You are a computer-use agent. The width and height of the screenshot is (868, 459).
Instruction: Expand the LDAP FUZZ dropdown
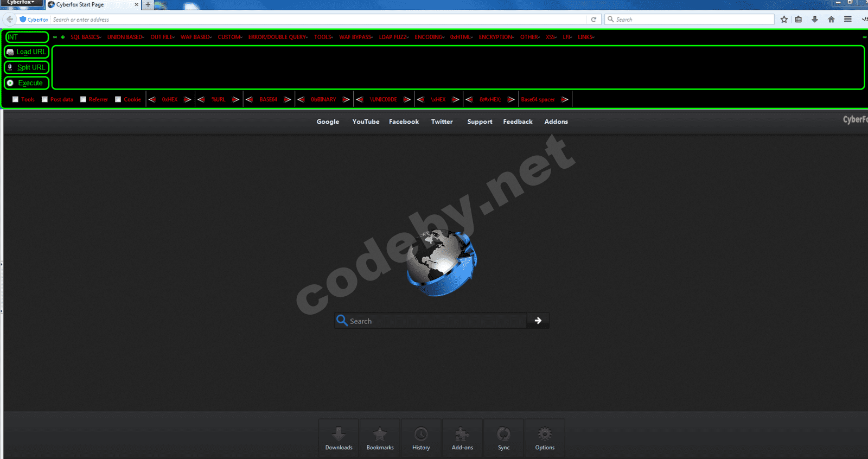click(394, 37)
